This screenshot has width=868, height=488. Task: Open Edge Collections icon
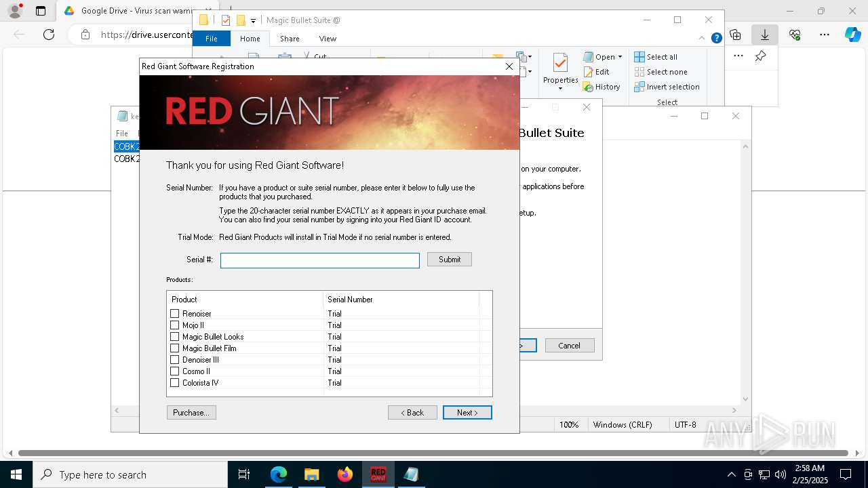click(736, 35)
